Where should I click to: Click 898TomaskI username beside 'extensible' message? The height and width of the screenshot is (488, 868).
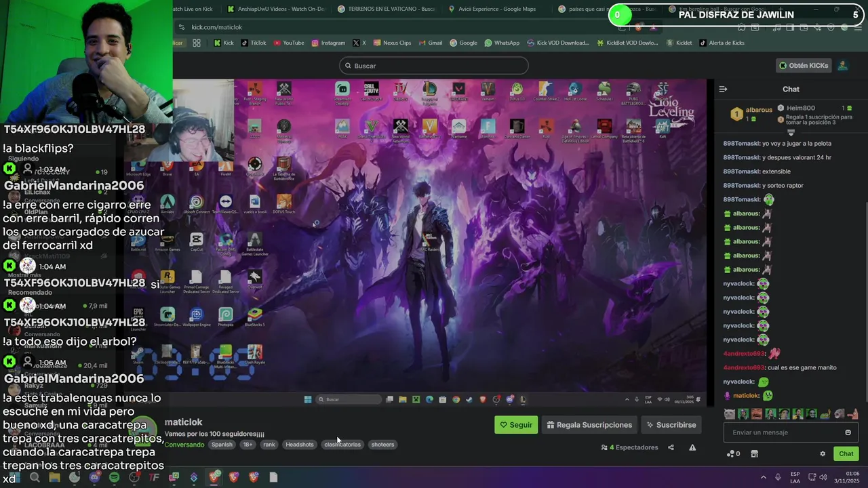click(742, 171)
